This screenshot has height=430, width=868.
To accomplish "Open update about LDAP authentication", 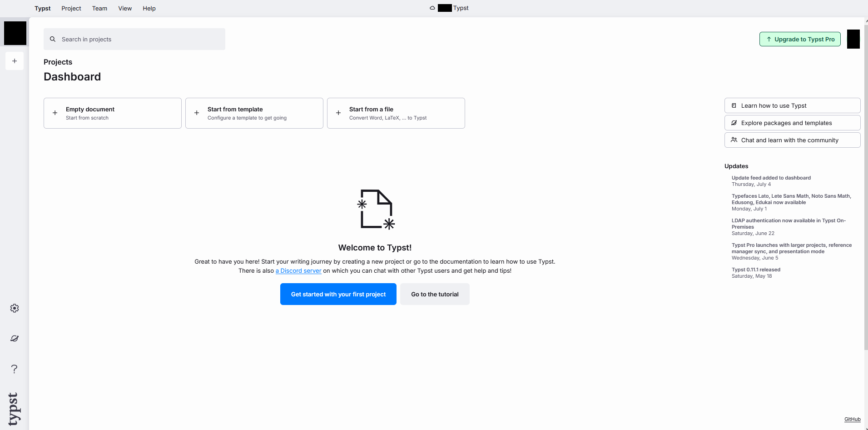I will [789, 227].
